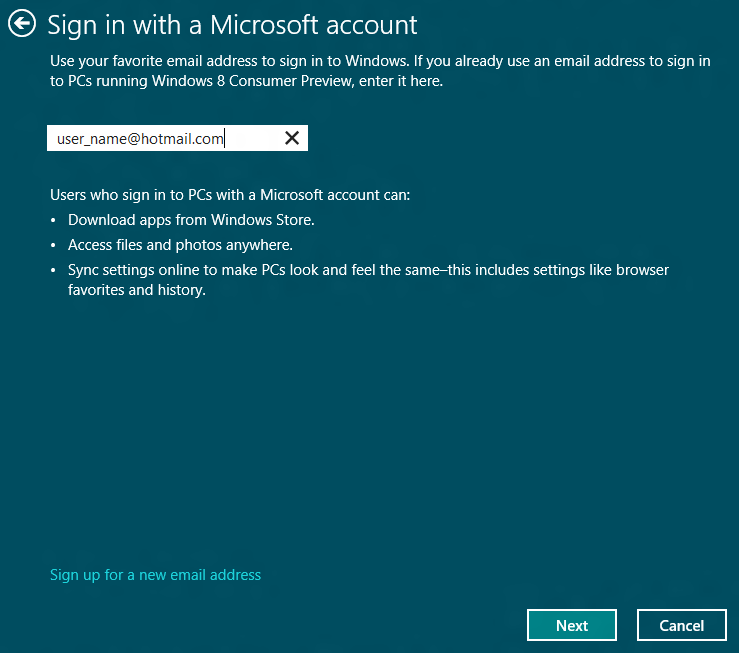This screenshot has width=739, height=653.
Task: Click the 'Access files and photos anywhere.' bullet
Action: pyautogui.click(x=180, y=245)
